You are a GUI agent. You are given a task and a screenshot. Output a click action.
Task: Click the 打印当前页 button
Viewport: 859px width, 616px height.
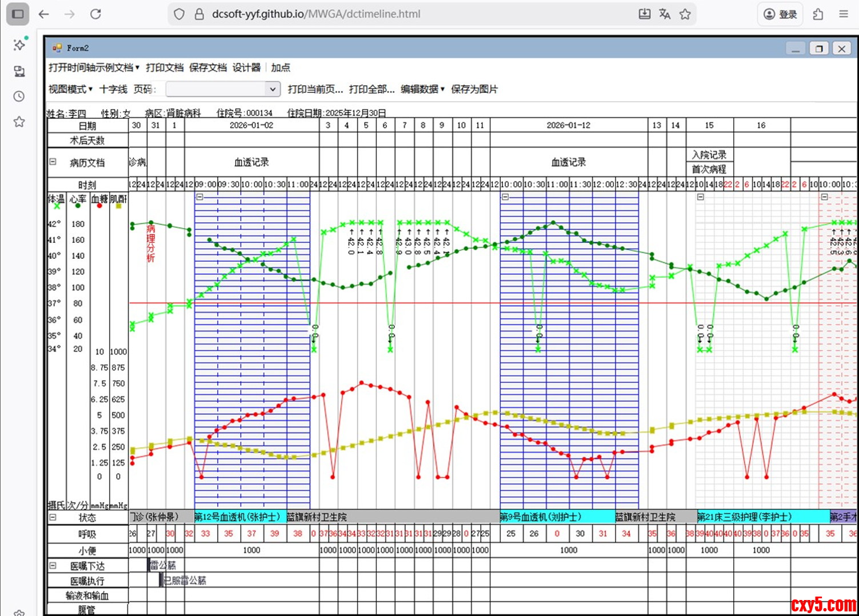point(315,89)
